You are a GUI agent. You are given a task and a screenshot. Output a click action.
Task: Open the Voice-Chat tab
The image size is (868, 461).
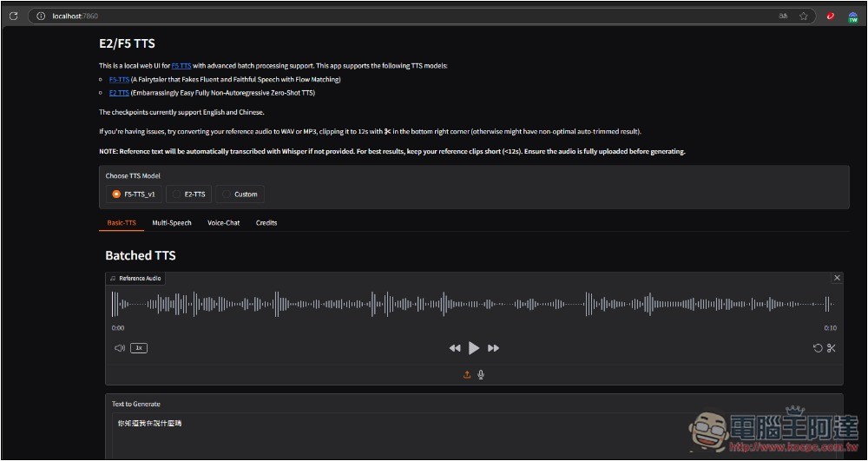point(223,223)
